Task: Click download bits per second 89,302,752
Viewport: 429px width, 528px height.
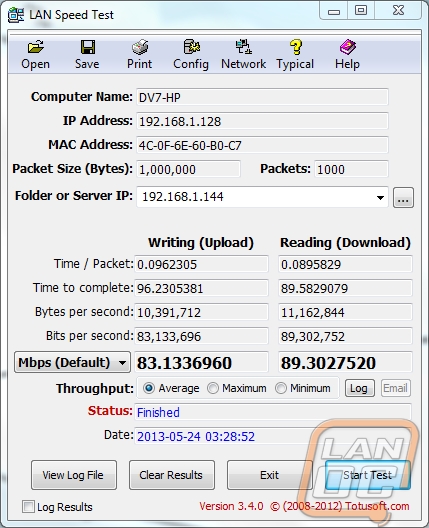Action: click(x=345, y=336)
